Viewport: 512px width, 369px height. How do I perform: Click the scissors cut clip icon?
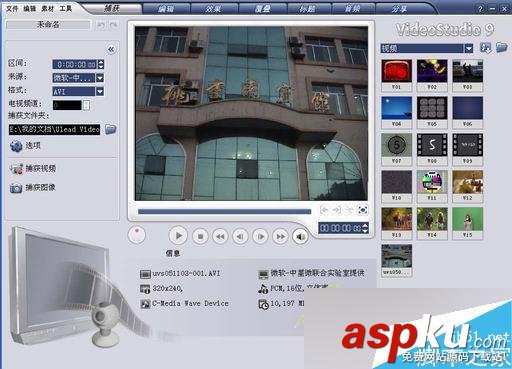point(349,210)
